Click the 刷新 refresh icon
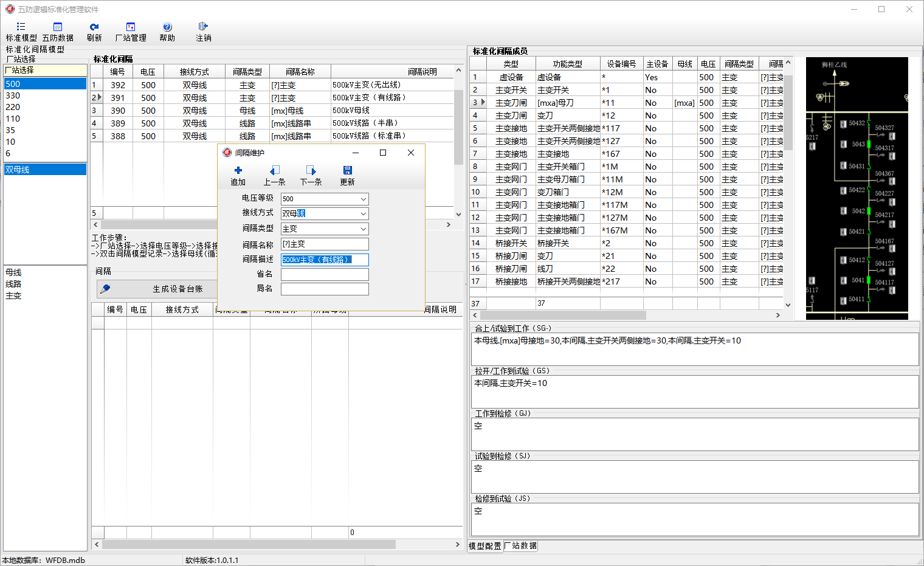 click(x=94, y=32)
